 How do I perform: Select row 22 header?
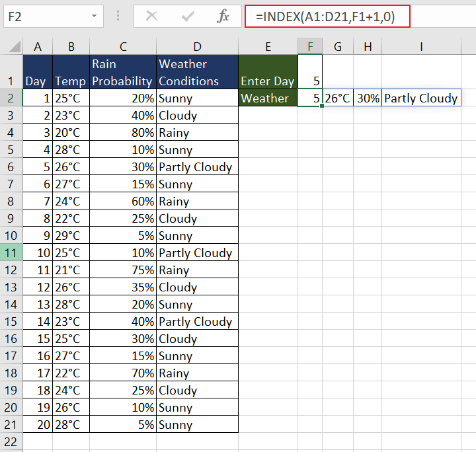11,441
